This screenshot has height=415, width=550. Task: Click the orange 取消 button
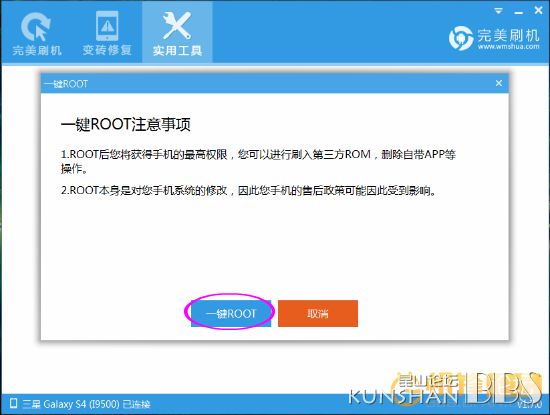(318, 313)
